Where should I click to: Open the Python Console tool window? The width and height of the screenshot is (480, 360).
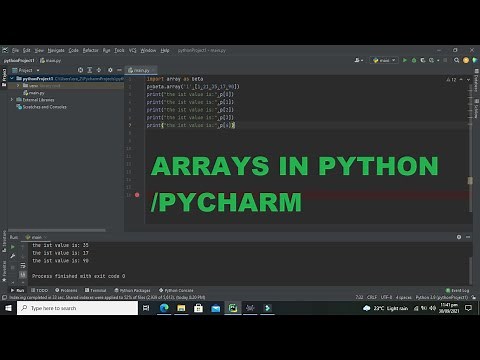[176, 290]
